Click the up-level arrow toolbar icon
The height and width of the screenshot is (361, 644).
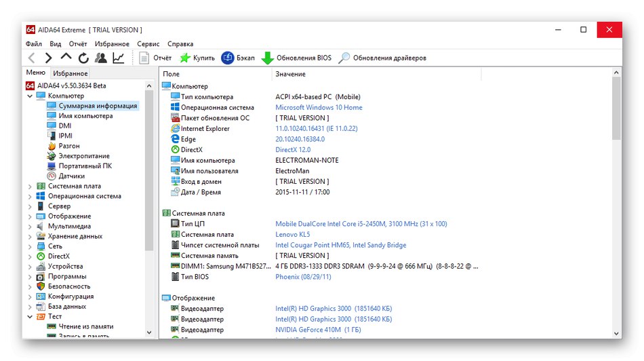tap(66, 57)
